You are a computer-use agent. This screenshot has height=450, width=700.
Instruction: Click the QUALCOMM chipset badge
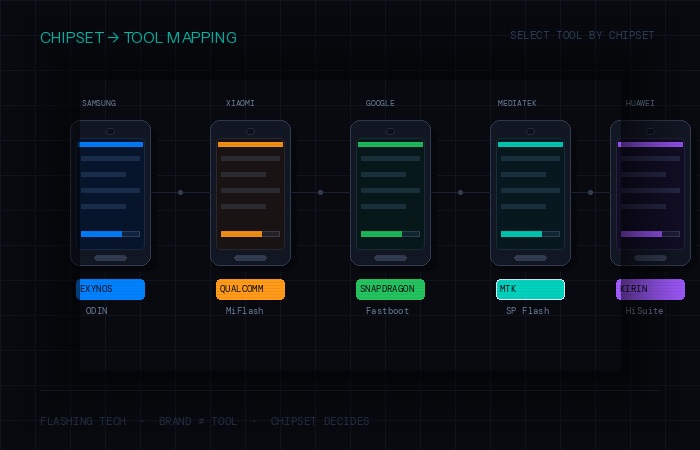250,289
